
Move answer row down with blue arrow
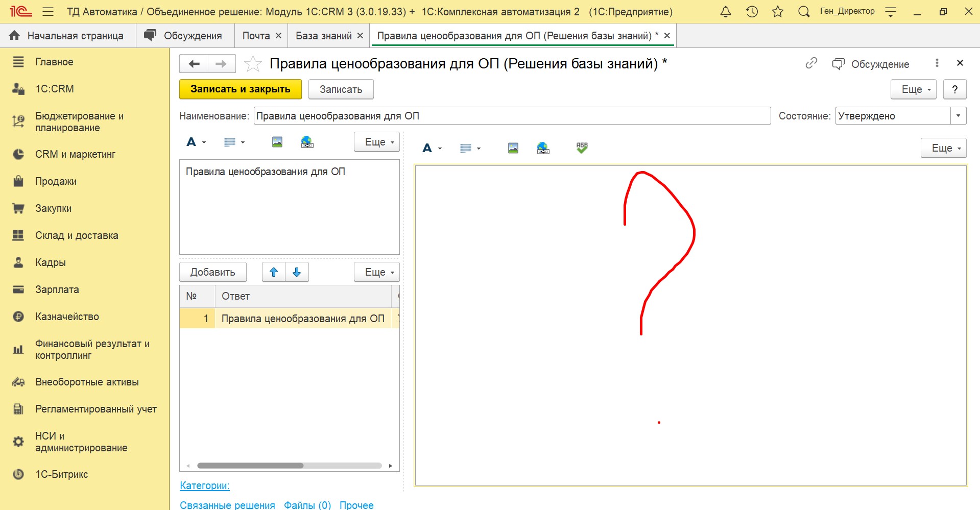[x=297, y=272]
